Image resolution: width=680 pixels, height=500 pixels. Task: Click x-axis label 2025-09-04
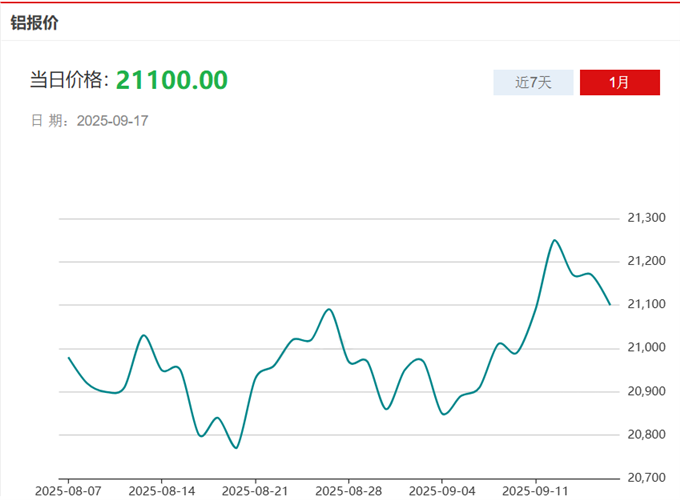coord(441,491)
